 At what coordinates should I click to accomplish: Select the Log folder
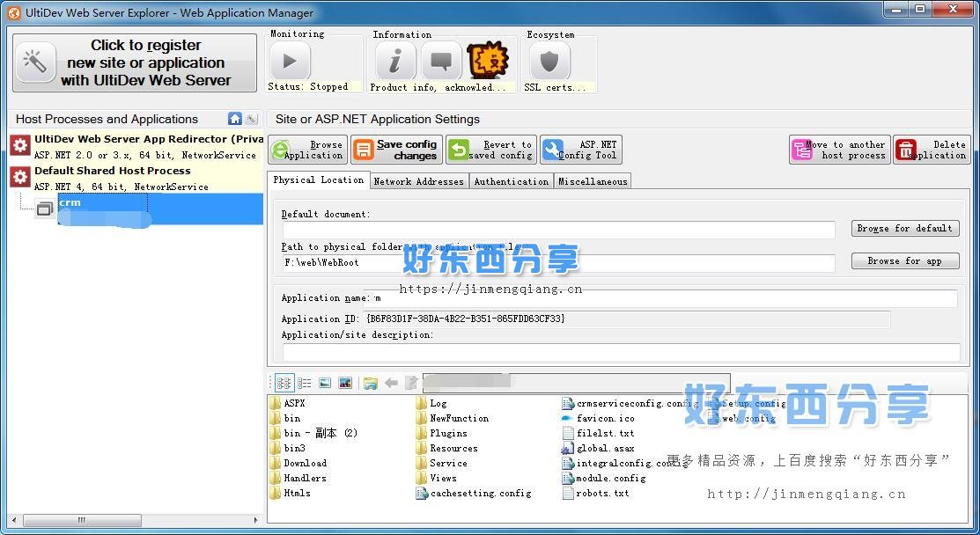431,403
